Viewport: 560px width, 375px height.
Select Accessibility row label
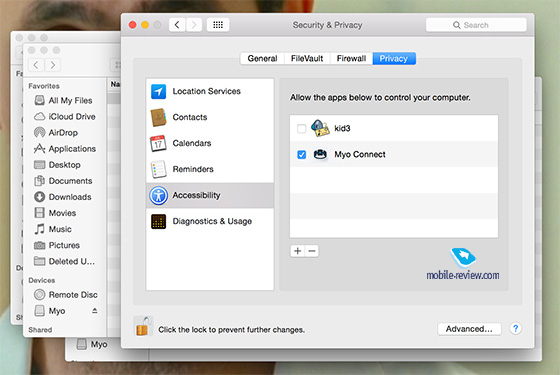[x=196, y=195]
